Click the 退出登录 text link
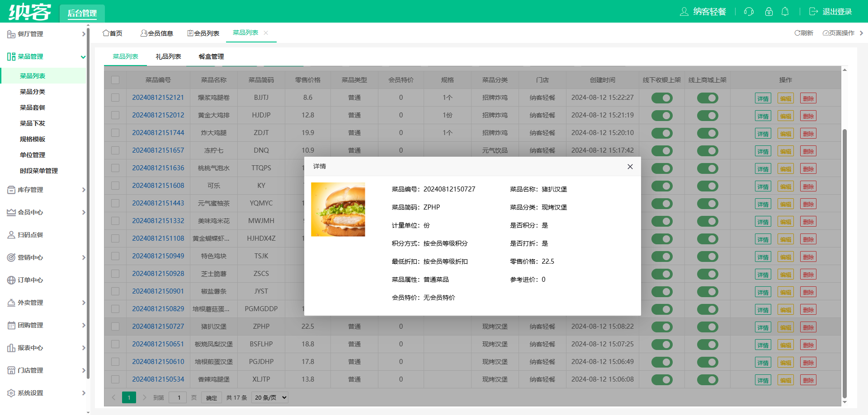Image resolution: width=868 pixels, height=415 pixels. click(x=837, y=12)
